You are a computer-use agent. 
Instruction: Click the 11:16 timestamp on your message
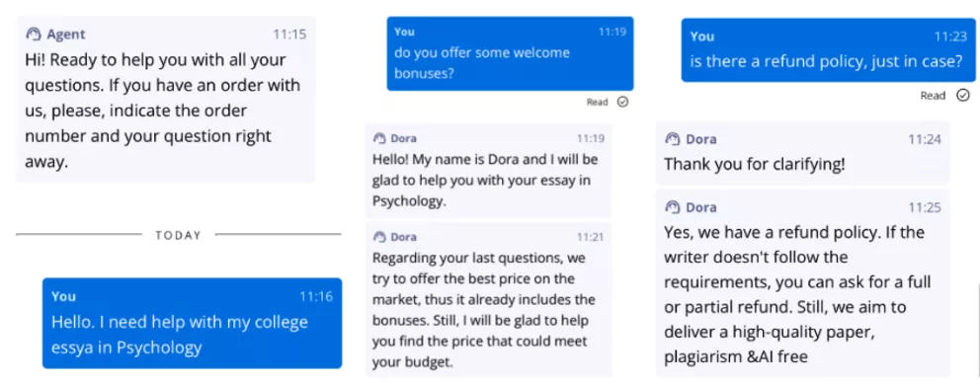(315, 296)
